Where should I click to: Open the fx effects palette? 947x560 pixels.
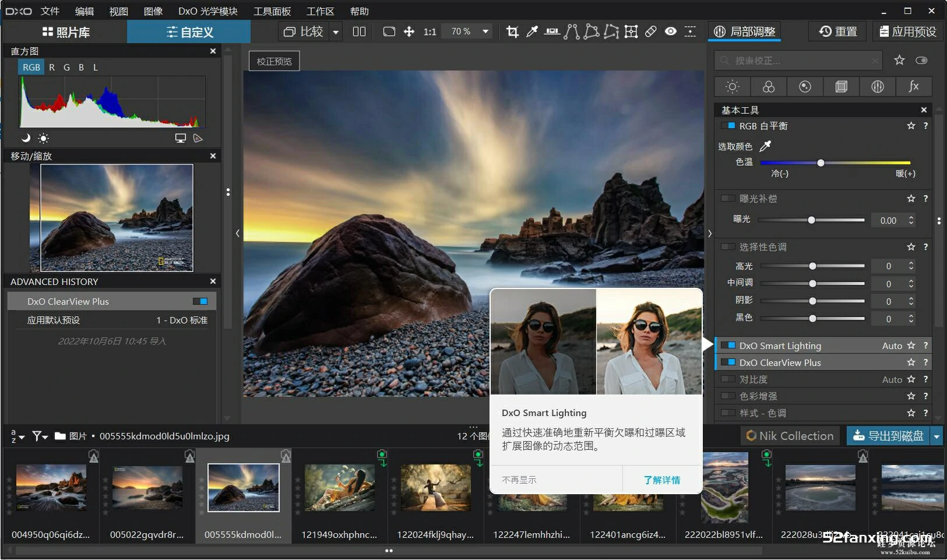[x=913, y=87]
